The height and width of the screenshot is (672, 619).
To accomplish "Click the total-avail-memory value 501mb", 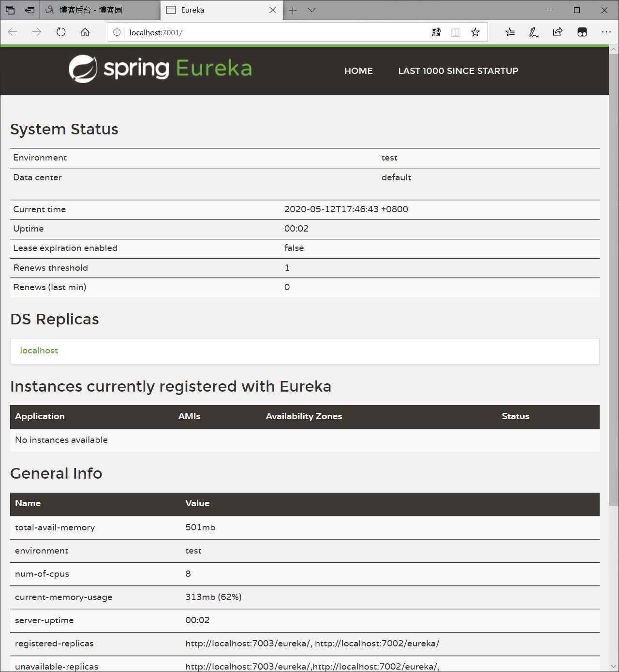I will click(x=200, y=527).
